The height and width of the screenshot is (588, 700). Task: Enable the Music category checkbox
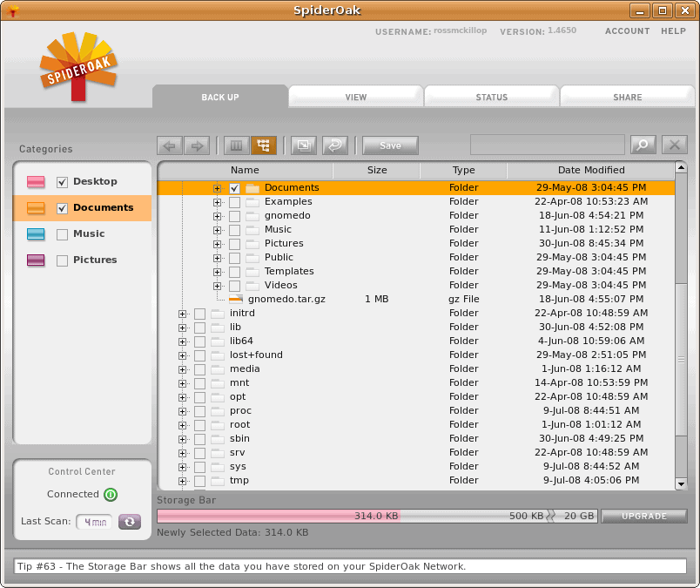click(x=62, y=234)
